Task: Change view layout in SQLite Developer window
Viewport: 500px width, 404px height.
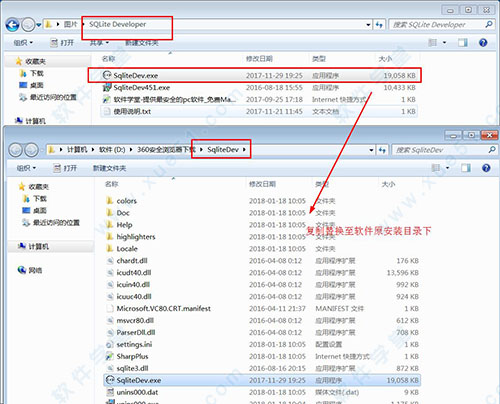Action: [x=433, y=42]
